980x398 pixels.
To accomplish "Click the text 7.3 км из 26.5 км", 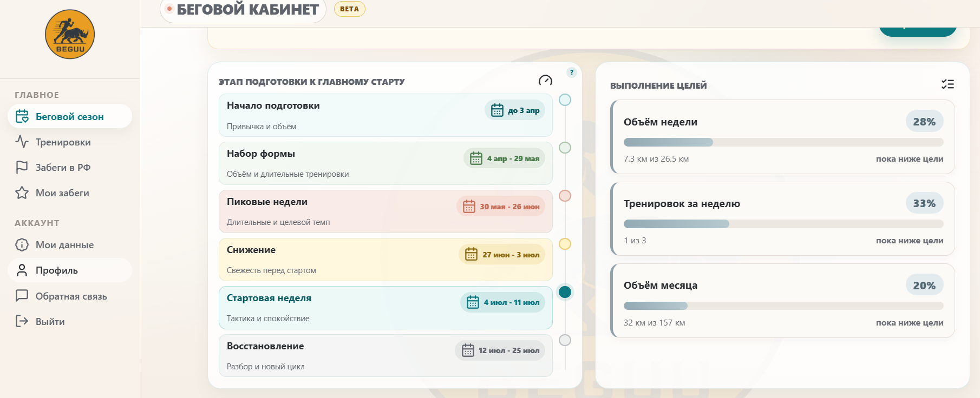I will tap(656, 159).
